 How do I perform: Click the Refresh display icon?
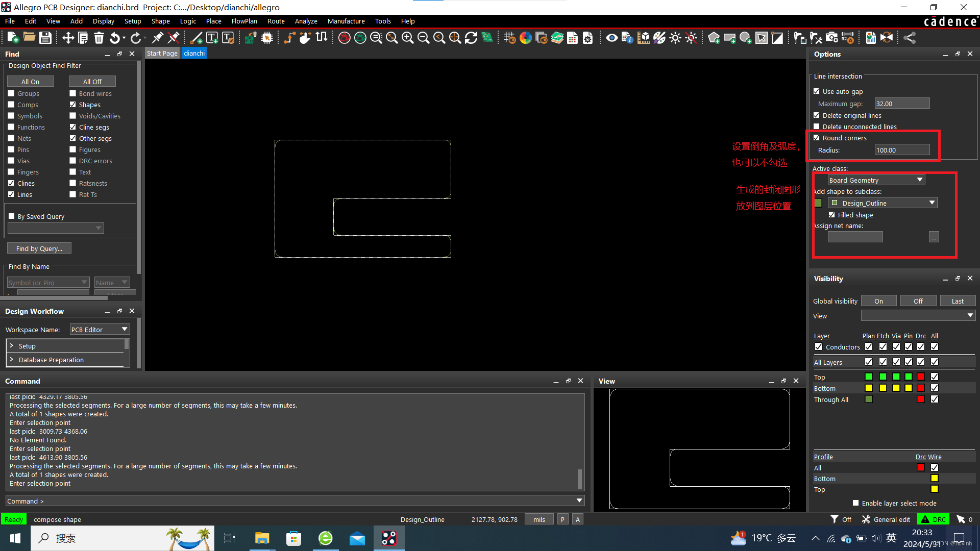point(471,38)
